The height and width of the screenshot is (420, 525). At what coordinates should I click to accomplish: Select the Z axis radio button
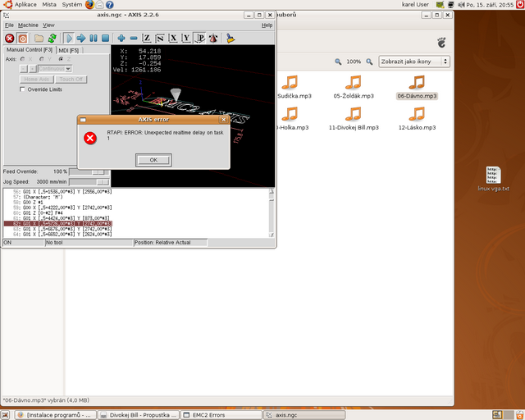coord(60,59)
